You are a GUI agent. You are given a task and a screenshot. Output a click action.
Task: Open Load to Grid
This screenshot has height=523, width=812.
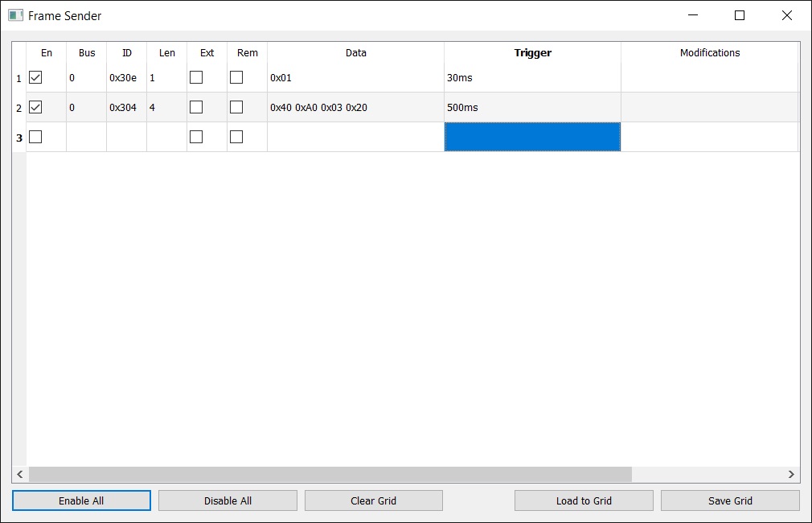click(x=584, y=500)
